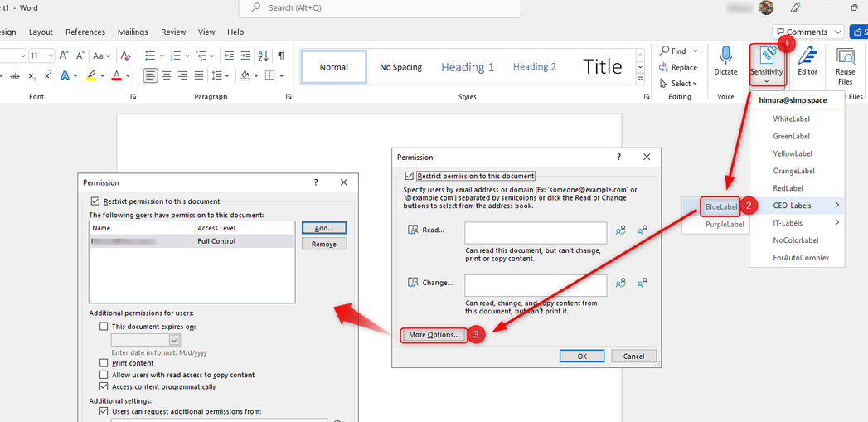Open Paragraph dialog launcher

tap(289, 97)
